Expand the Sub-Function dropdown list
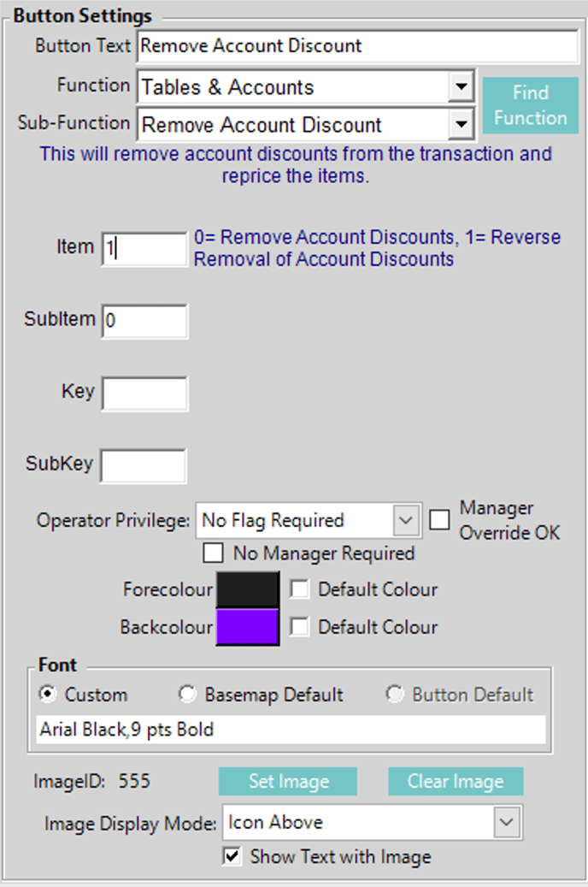The width and height of the screenshot is (588, 887). click(x=462, y=124)
